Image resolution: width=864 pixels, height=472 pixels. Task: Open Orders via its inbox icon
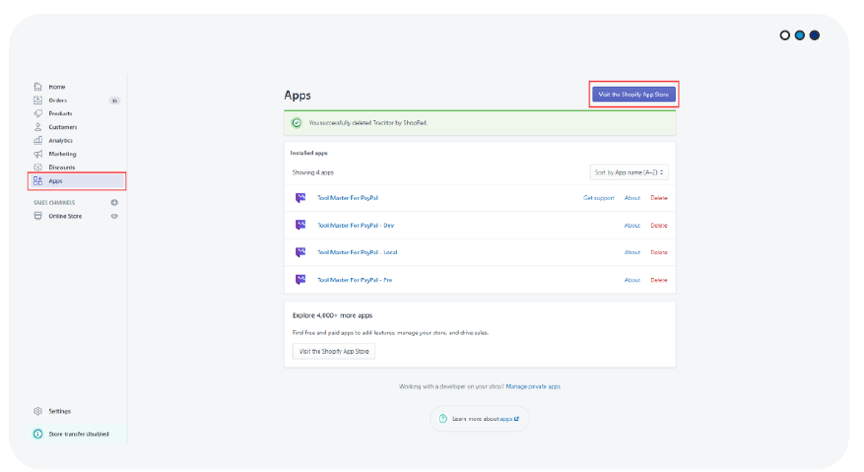[38, 100]
